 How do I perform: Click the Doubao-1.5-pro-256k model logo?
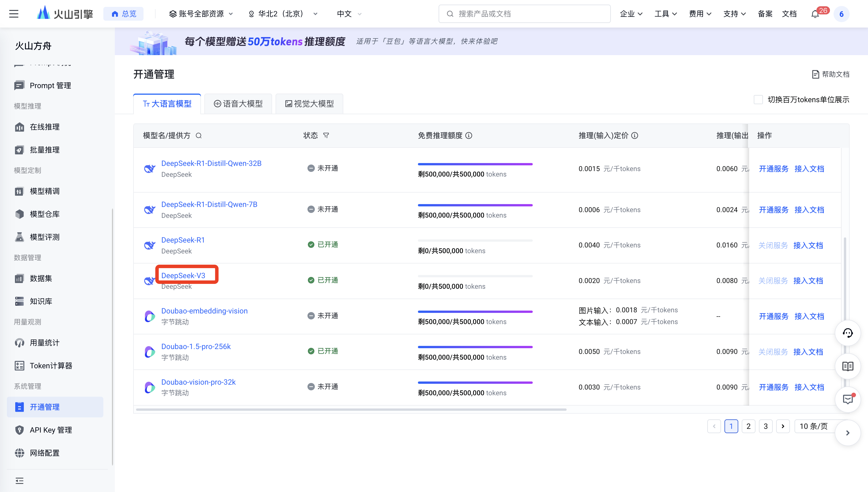[x=149, y=352]
